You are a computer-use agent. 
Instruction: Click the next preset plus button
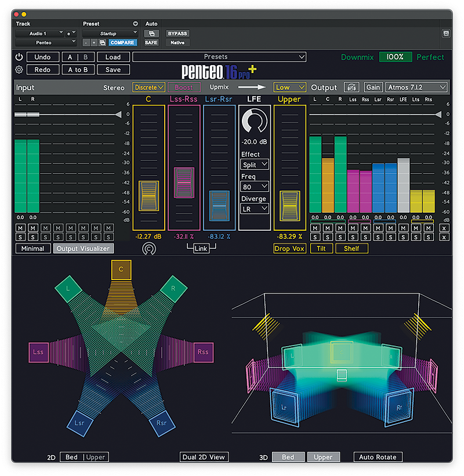point(94,43)
